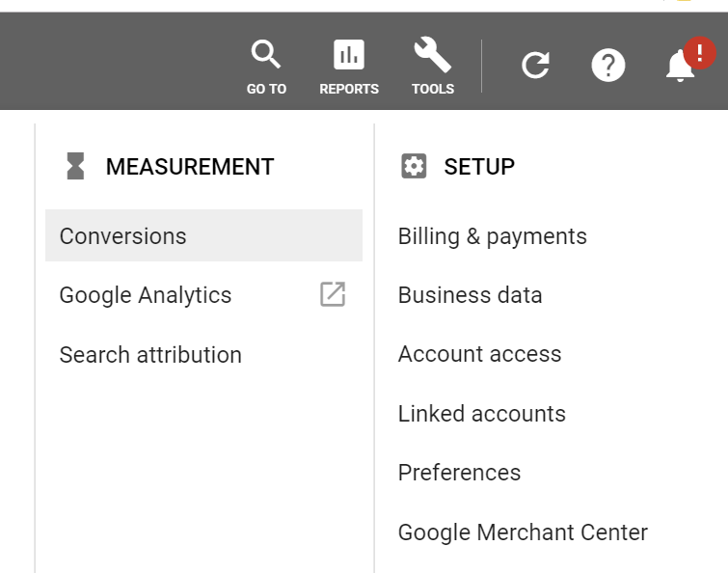Open Account access settings

click(x=479, y=354)
